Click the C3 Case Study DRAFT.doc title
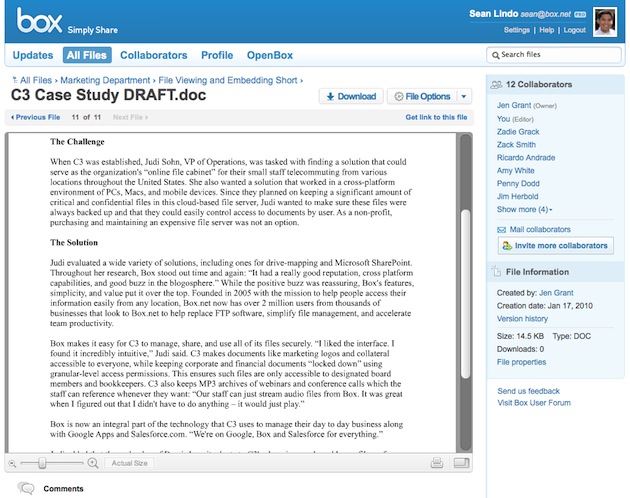Image resolution: width=630 pixels, height=498 pixels. pyautogui.click(x=108, y=95)
